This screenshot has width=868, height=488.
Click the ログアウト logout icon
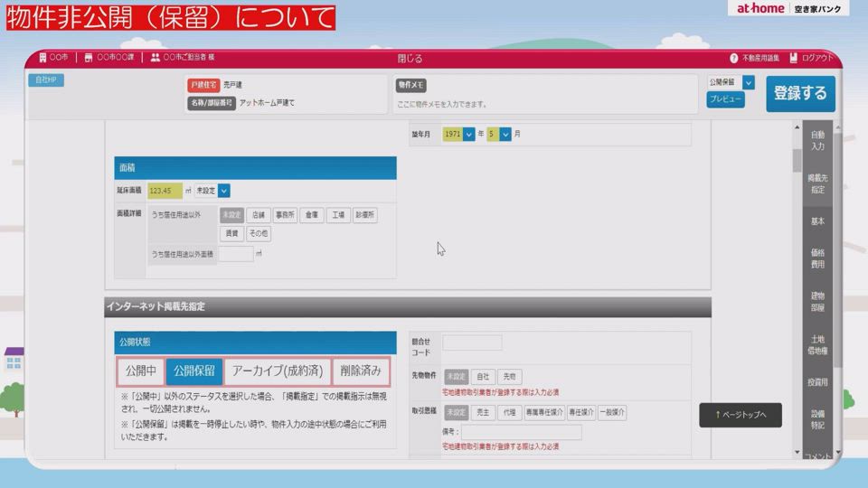click(794, 58)
